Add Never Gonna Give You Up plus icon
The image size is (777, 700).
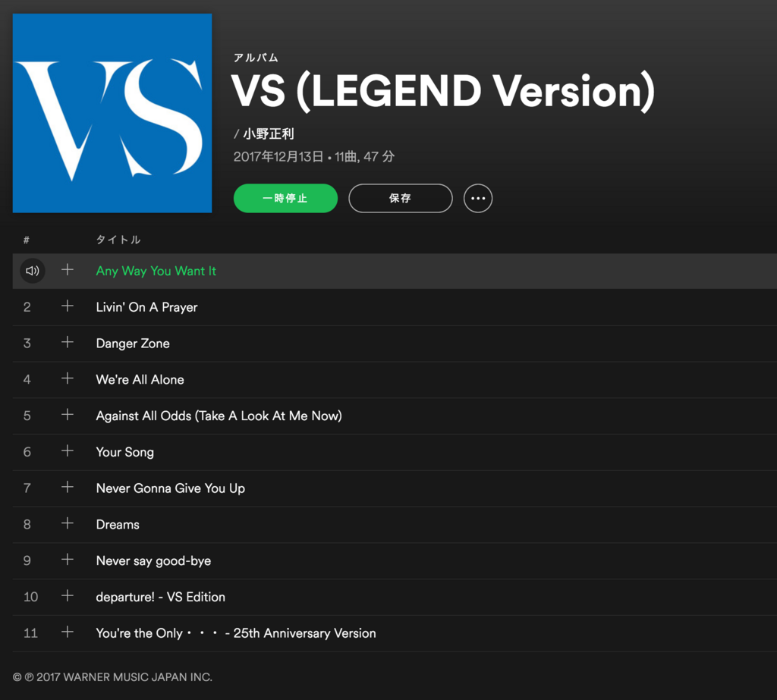[x=68, y=487]
